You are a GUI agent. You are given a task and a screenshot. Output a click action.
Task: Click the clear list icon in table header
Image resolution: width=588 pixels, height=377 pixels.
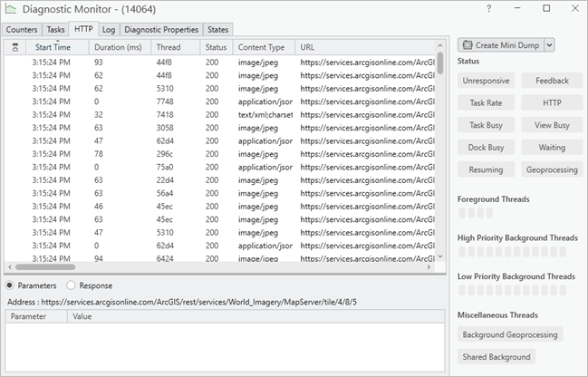click(x=13, y=47)
